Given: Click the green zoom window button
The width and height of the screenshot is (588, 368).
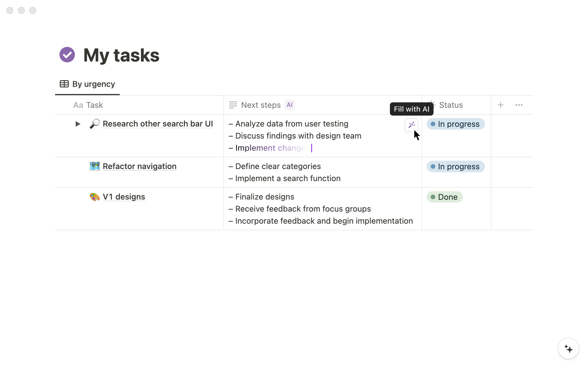Looking at the screenshot, I should point(33,10).
